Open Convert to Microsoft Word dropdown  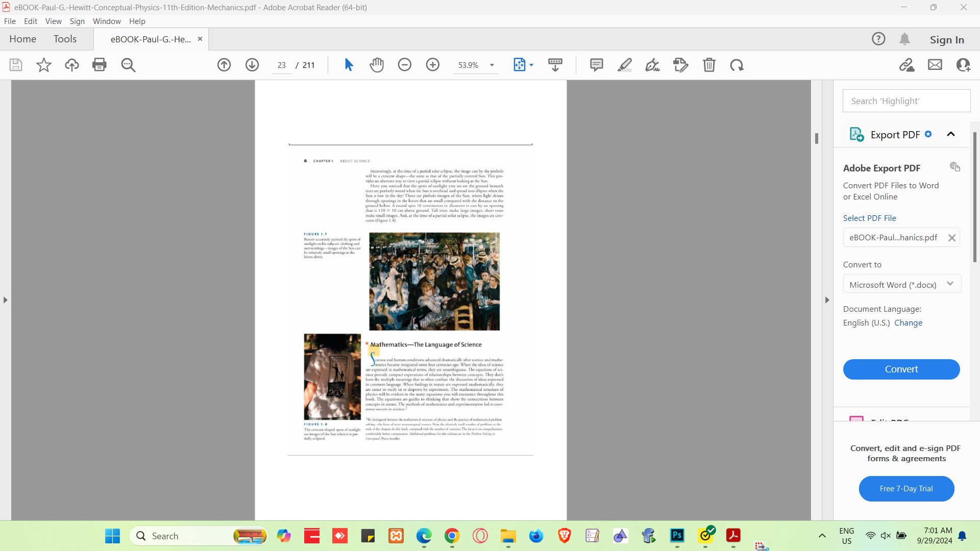pos(902,284)
